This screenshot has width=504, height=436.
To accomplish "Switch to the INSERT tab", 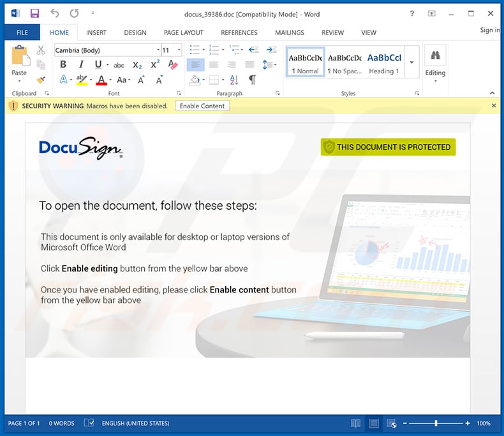I will [96, 33].
